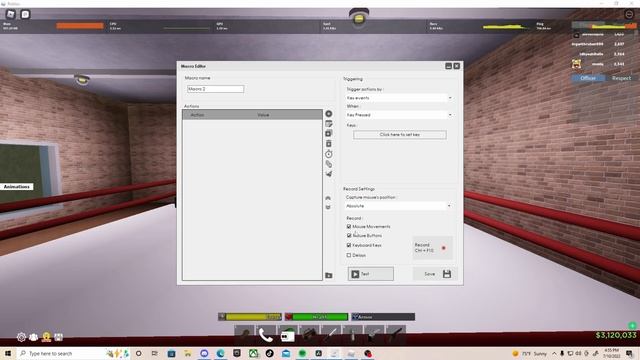640x360 pixels.
Task: Click the green plus icon above the cash
Action: 632,326
